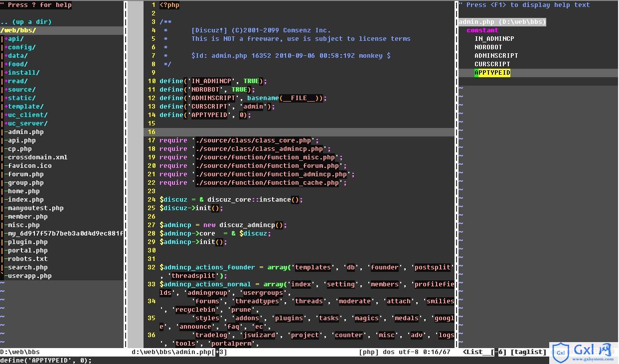Click the define('NOROBOT', TRUE) line
This screenshot has width=619, height=364.
coord(207,90)
